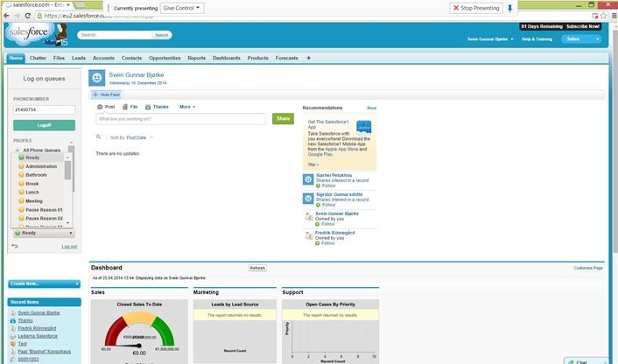
Task: Click Siarhei Petukhou's avatar icon
Action: [308, 179]
